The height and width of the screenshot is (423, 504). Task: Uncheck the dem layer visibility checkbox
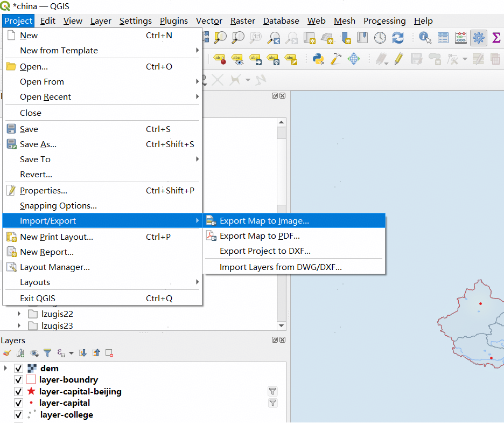coord(19,369)
